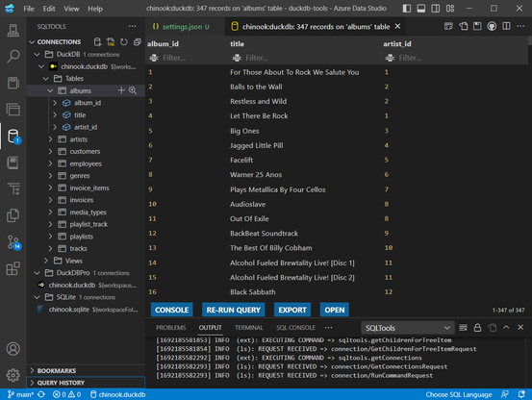This screenshot has width=532, height=400.
Task: Open the SQLTools output channel dropdown
Action: pos(407,328)
